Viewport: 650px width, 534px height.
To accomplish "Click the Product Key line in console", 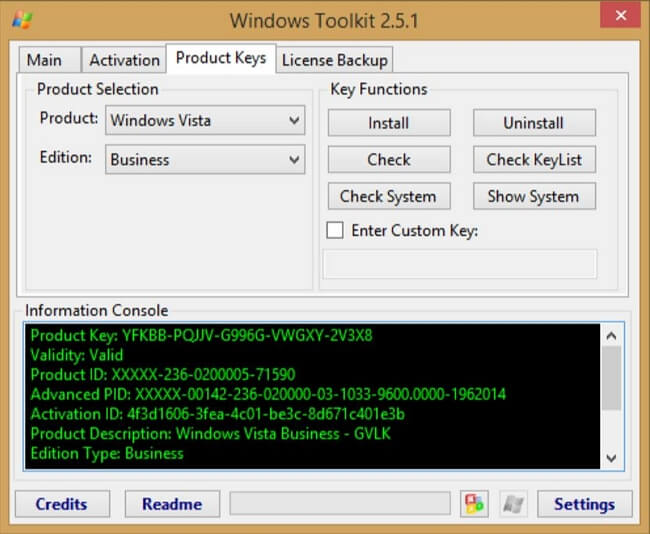I will pos(201,335).
